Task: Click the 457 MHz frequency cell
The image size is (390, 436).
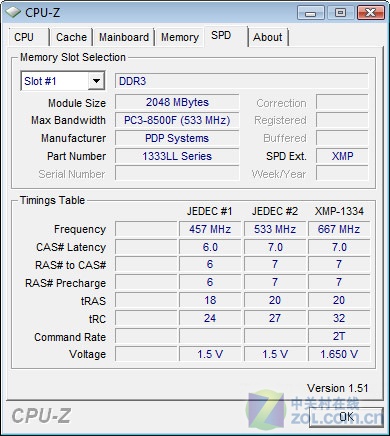Action: [210, 229]
